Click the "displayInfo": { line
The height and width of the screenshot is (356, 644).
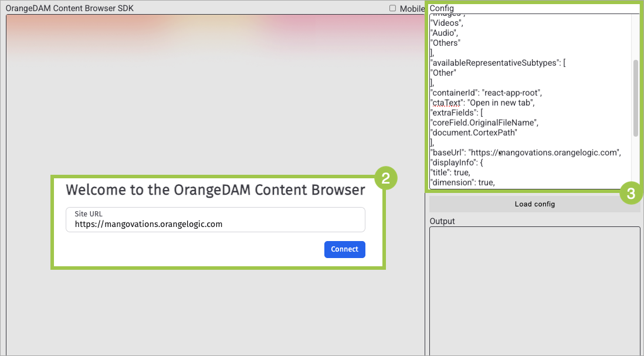(x=456, y=162)
